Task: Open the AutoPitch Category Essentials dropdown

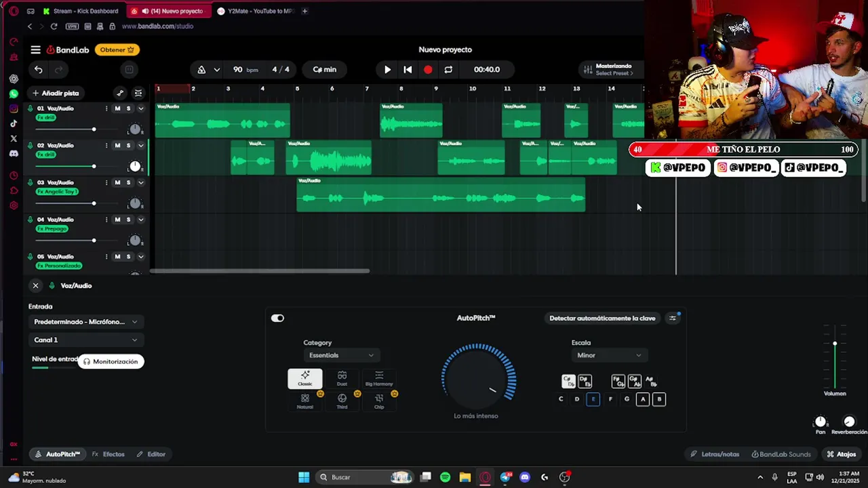Action: pyautogui.click(x=341, y=355)
